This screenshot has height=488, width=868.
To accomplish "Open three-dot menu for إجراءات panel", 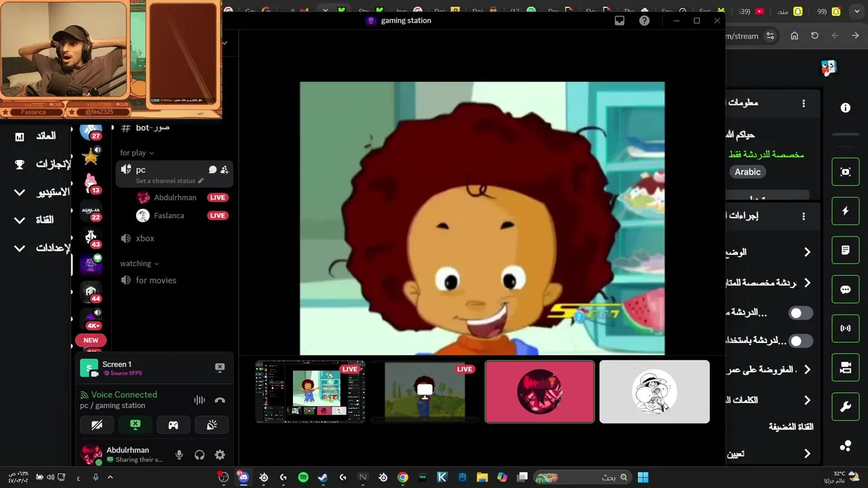I will point(804,216).
